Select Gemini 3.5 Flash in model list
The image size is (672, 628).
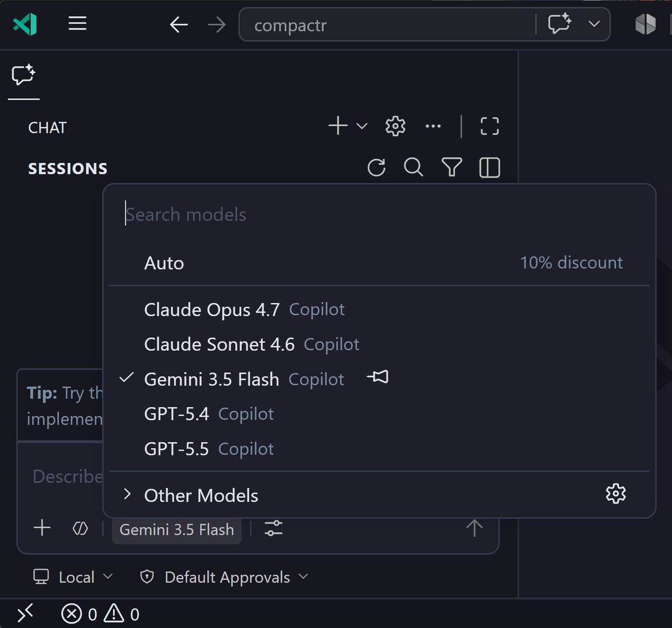pyautogui.click(x=379, y=379)
